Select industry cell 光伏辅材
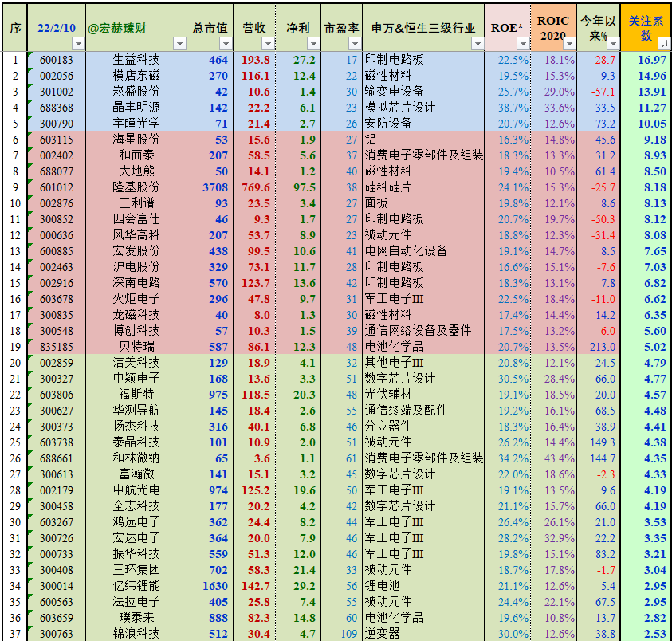672x641 pixels. click(423, 395)
